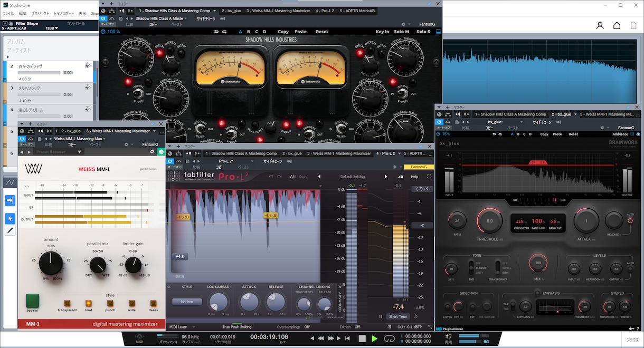Open the プロジェクト menu
Image resolution: width=644 pixels, height=348 pixels.
pyautogui.click(x=40, y=13)
